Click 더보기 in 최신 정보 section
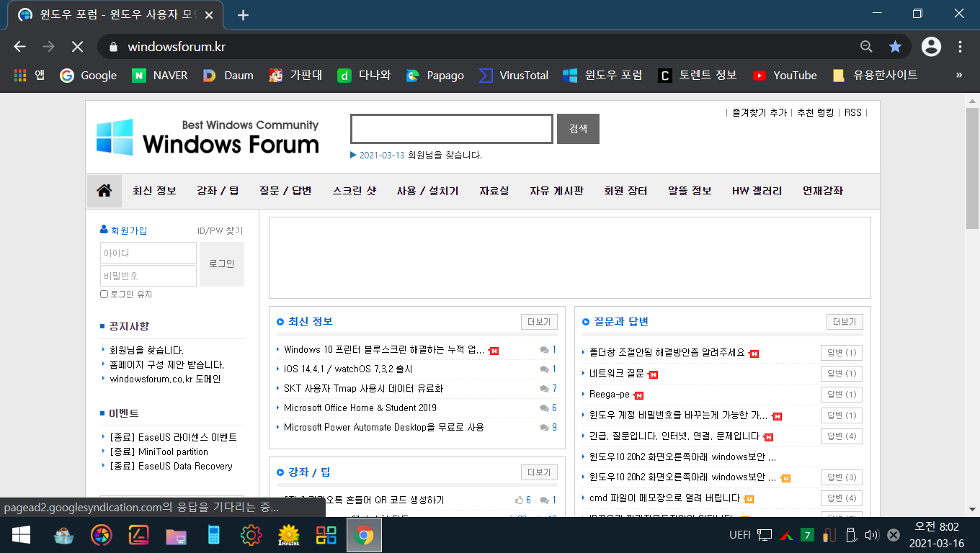Image resolution: width=980 pixels, height=553 pixels. (539, 322)
